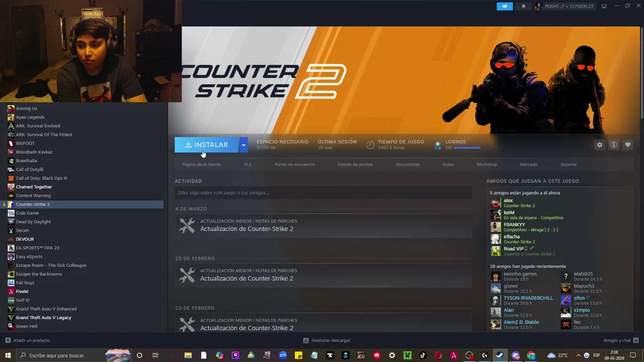Click the playtime clock icon
This screenshot has width=644, height=362.
pyautogui.click(x=370, y=145)
